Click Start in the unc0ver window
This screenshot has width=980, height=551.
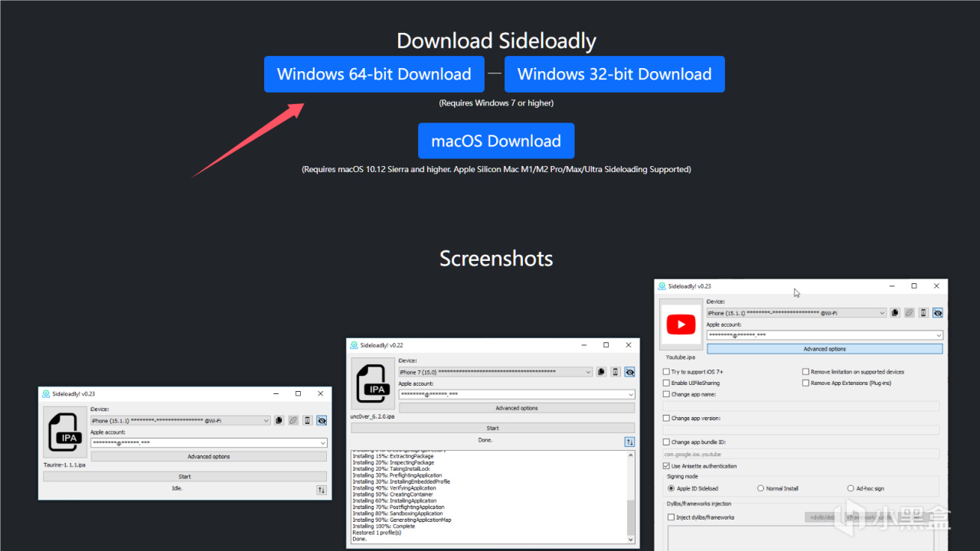(x=492, y=429)
